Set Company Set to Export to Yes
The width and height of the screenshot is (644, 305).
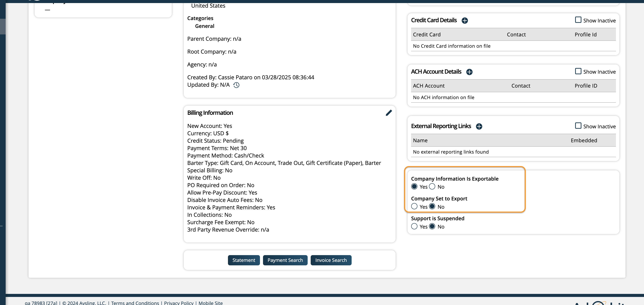click(x=414, y=206)
